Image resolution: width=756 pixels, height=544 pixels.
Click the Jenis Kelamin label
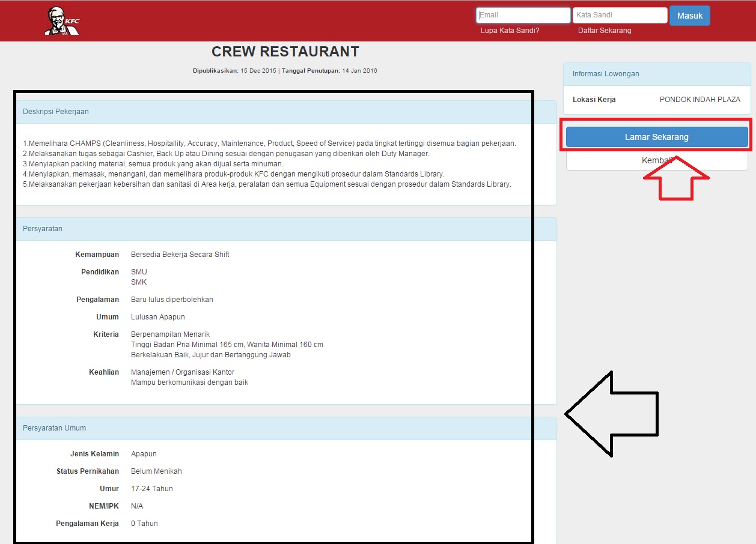point(95,454)
